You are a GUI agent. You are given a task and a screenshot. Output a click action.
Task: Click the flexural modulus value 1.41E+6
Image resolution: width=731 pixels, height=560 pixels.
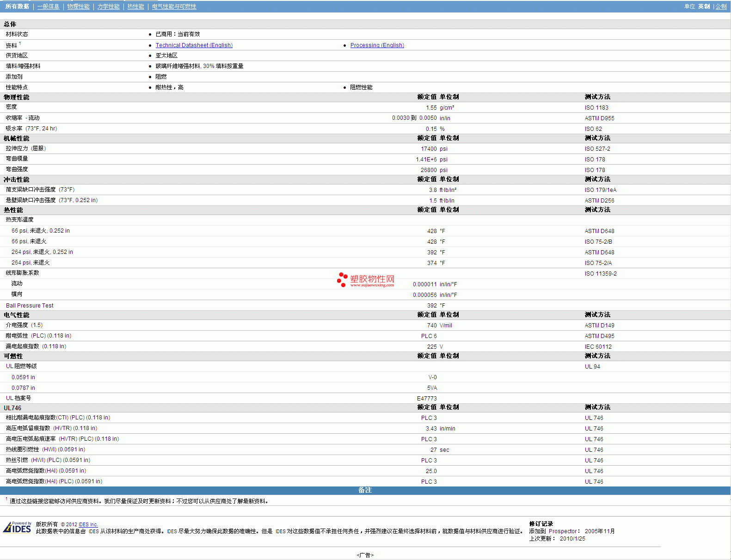[426, 160]
